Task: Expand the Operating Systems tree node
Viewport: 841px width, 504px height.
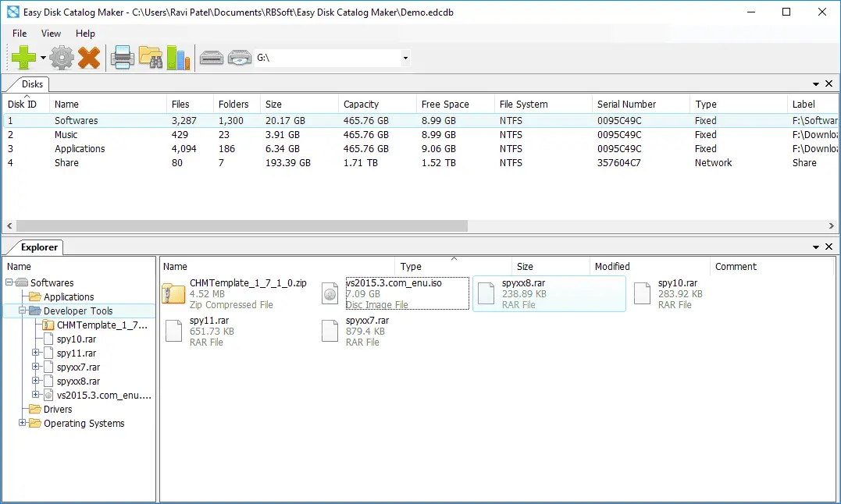Action: 23,423
